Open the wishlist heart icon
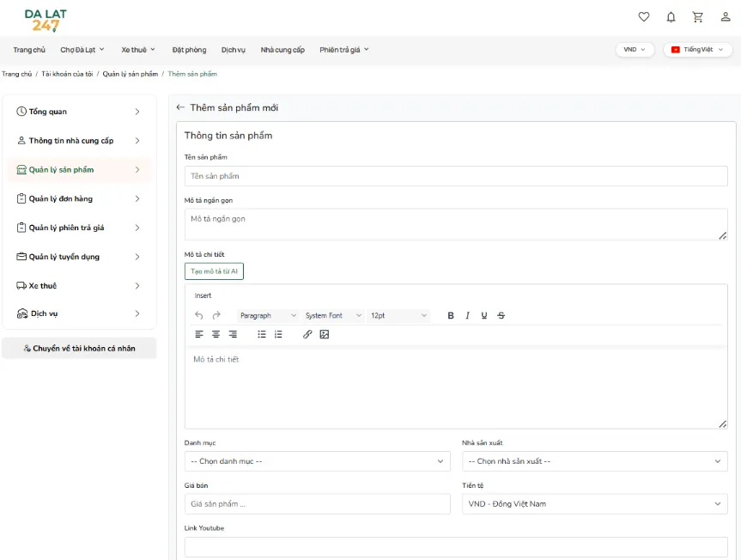This screenshot has height=560, width=741. [x=644, y=17]
